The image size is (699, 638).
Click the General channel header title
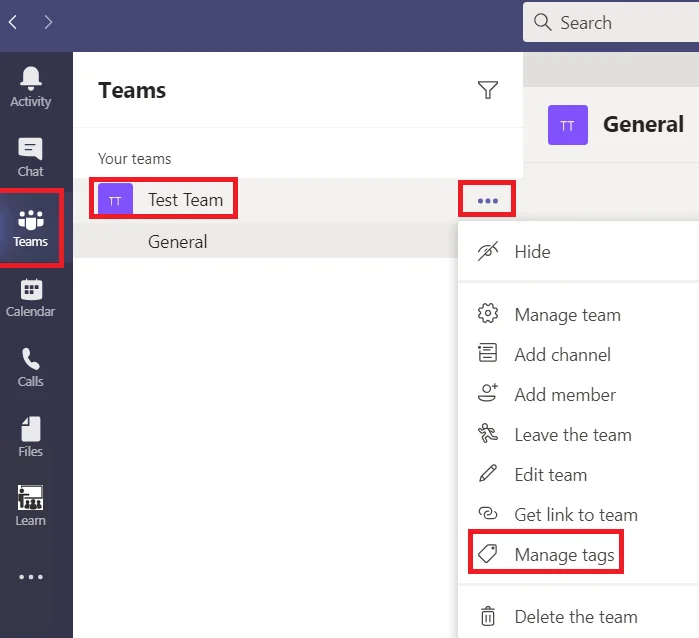[643, 124]
